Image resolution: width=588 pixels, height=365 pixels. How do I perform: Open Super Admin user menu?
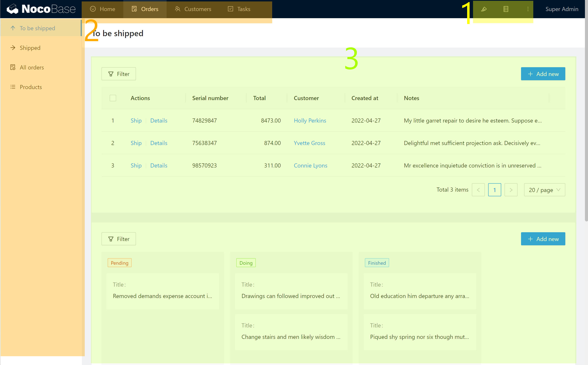point(561,9)
